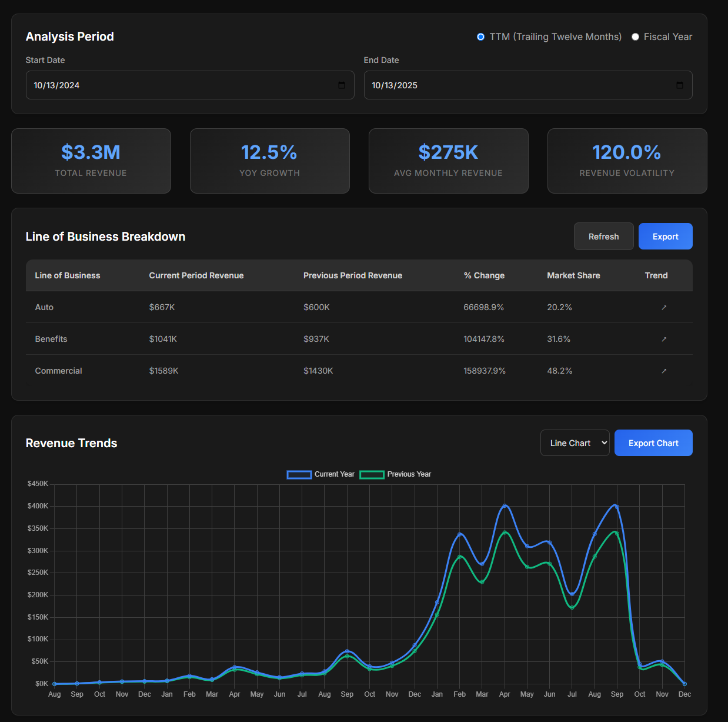Click the Benefits row trend arrow icon
Screen dimensions: 728x722
click(x=664, y=339)
